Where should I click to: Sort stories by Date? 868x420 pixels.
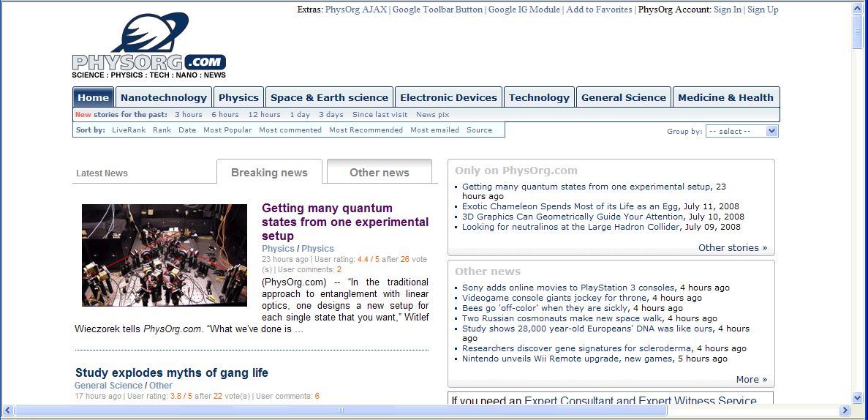click(x=187, y=130)
